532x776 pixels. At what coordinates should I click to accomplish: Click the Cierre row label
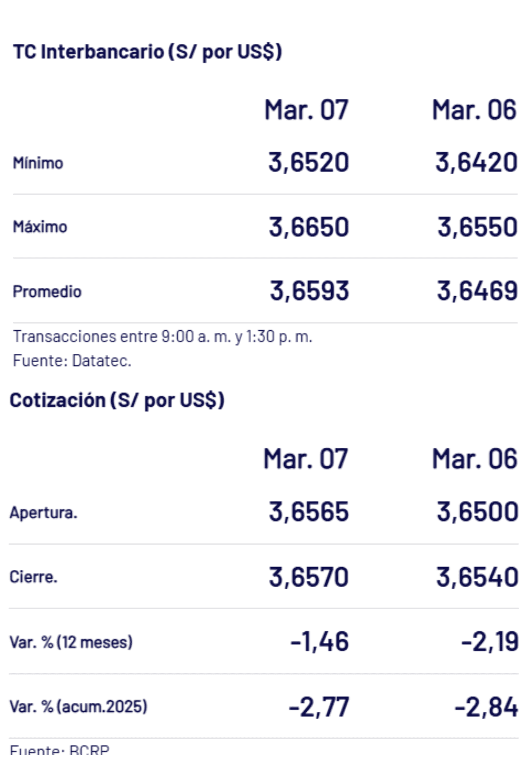point(33,577)
